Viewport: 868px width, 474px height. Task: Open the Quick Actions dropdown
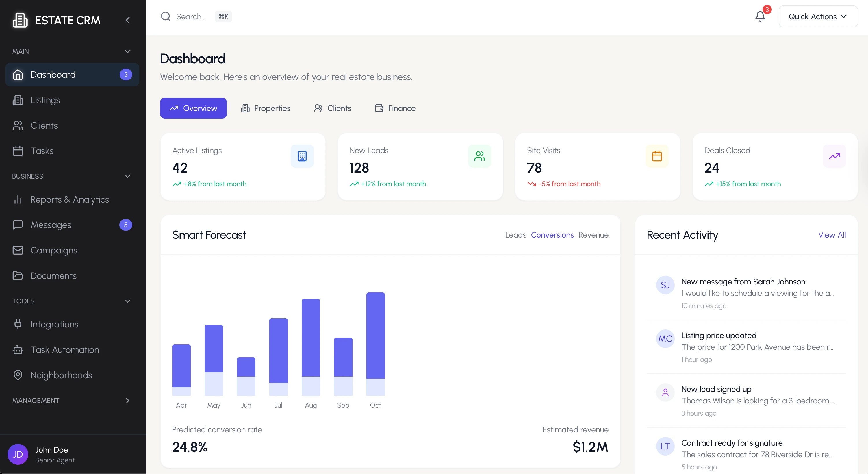pos(818,16)
